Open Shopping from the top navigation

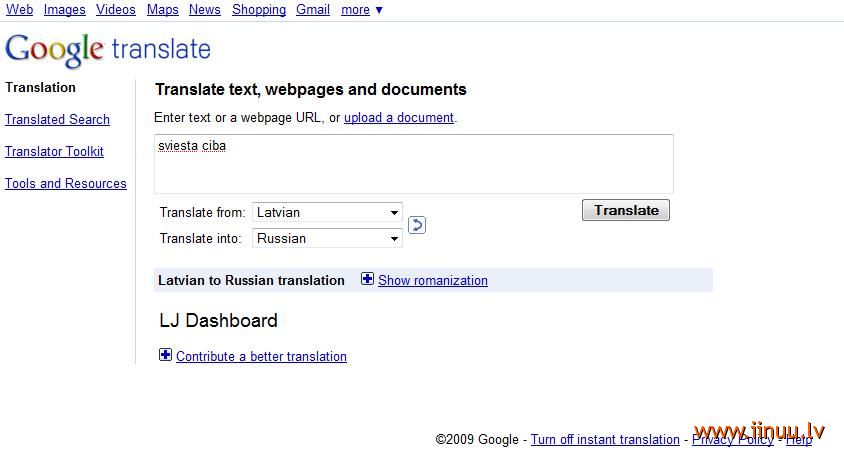[259, 10]
